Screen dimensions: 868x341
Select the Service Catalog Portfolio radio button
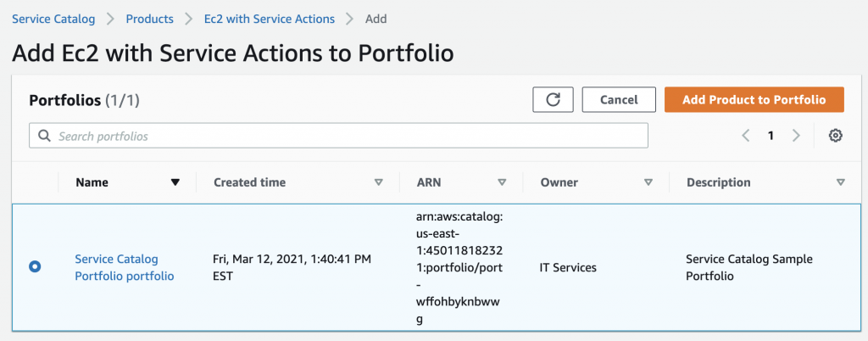pyautogui.click(x=35, y=267)
